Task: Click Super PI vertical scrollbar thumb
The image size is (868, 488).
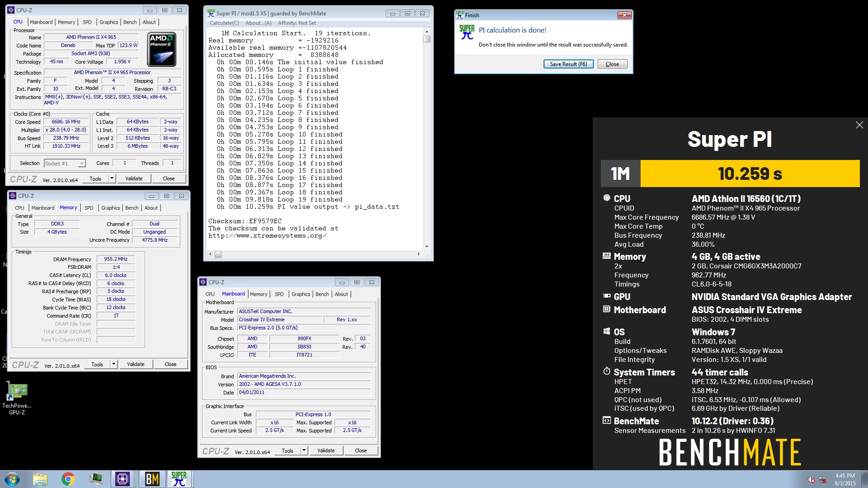Action: click(427, 39)
